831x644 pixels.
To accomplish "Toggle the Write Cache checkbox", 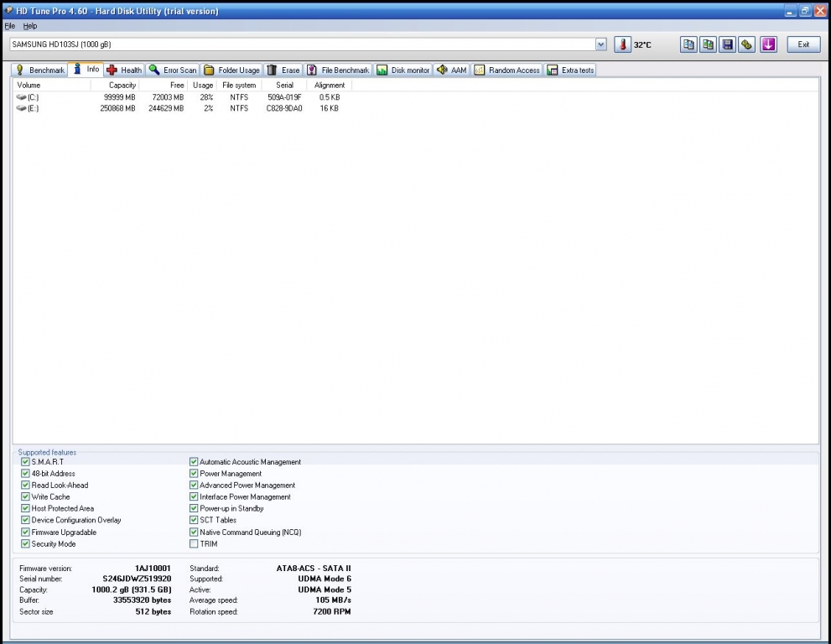I will coord(25,496).
